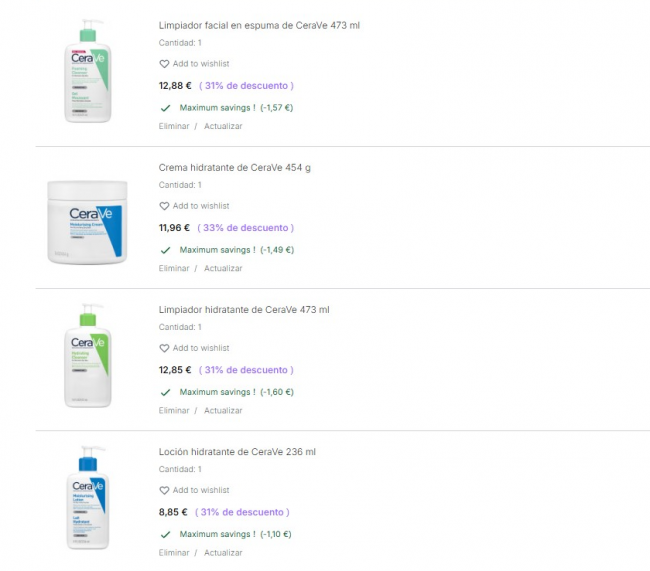650x571 pixels.
Task: Eliminate Loción hidratante from cart
Action: click(x=174, y=552)
